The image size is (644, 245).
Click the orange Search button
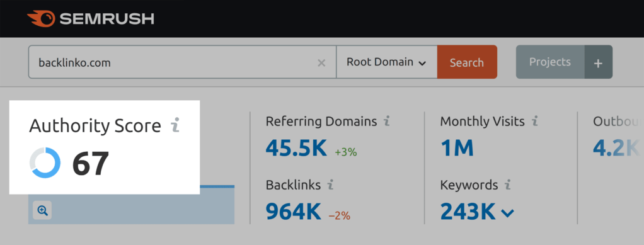point(467,62)
